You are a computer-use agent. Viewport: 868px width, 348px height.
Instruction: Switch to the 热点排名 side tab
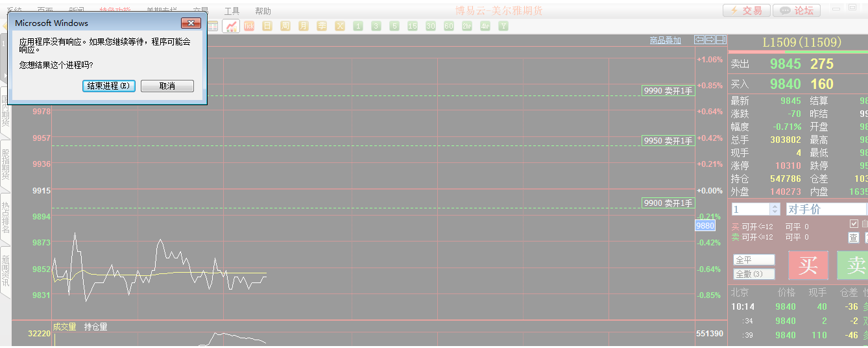click(5, 217)
